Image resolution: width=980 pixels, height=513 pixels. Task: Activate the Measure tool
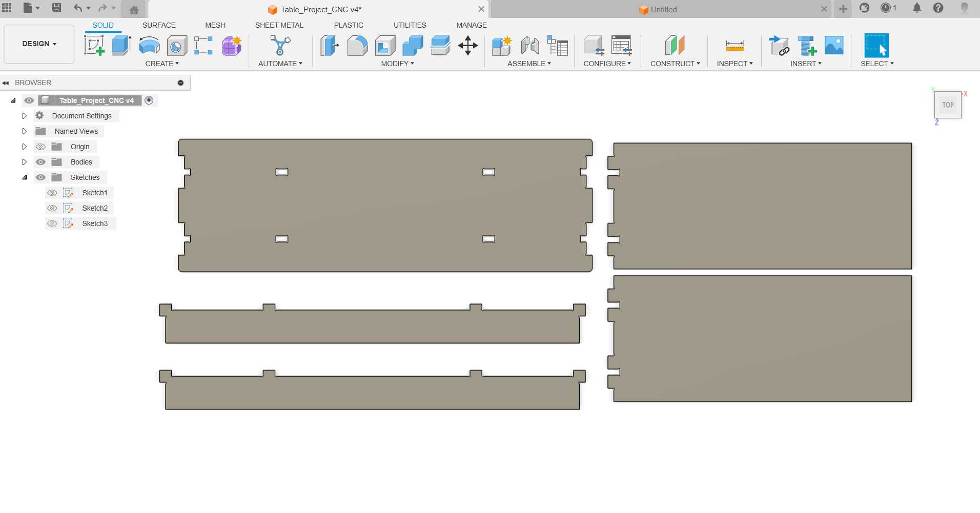point(735,46)
